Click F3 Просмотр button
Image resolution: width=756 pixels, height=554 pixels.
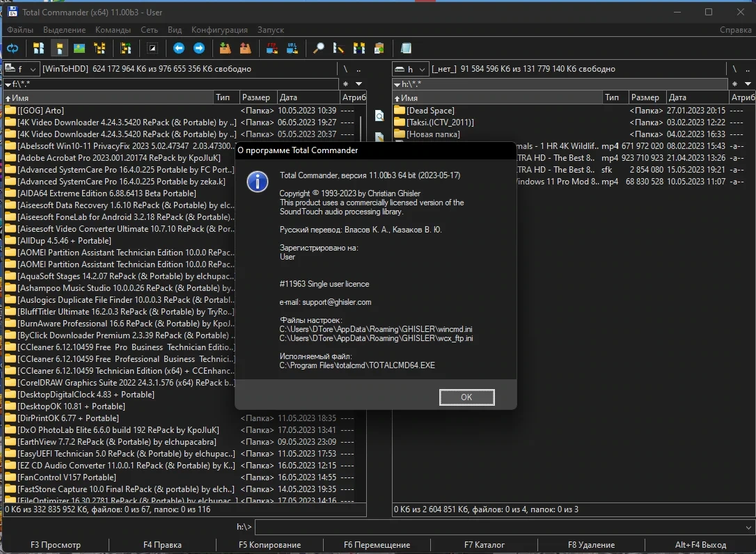click(x=56, y=545)
